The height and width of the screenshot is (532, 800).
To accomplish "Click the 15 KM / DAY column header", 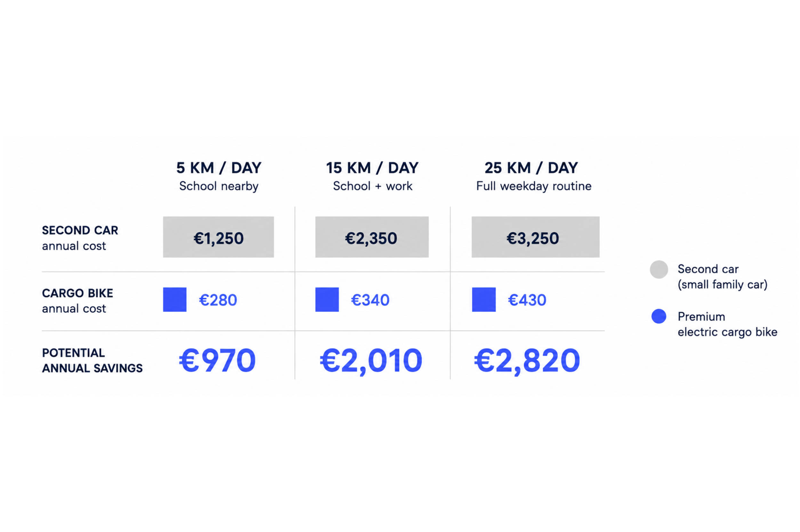I will click(x=372, y=168).
